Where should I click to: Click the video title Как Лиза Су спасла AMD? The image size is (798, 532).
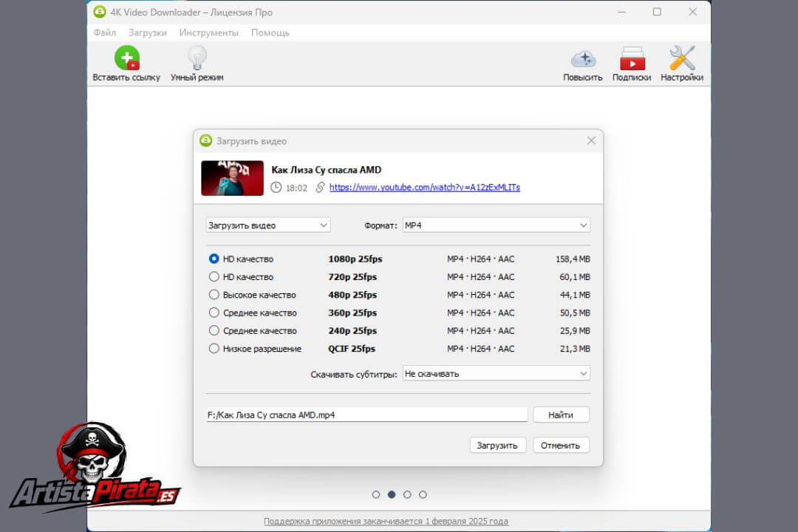tap(327, 170)
